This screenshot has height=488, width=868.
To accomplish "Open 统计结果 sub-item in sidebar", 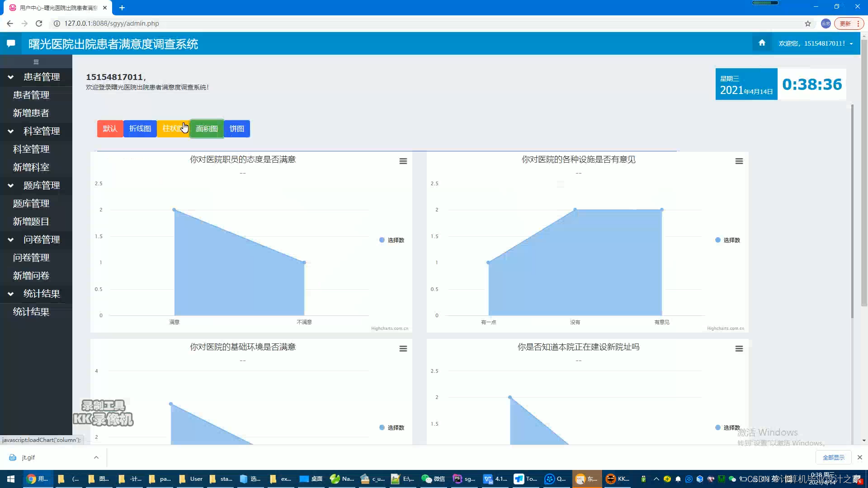I will (31, 312).
